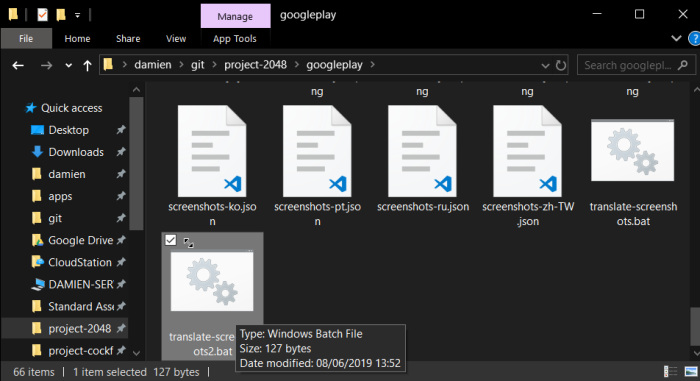This screenshot has width=700, height=381.
Task: Open the damien folder in sidebar
Action: pos(67,174)
